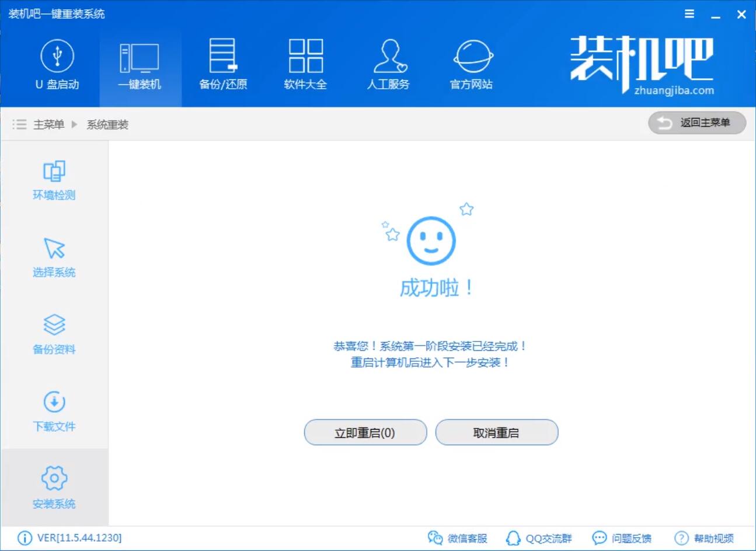Click the 取消重启 cancel restart button
Image resolution: width=756 pixels, height=551 pixels.
pyautogui.click(x=497, y=432)
